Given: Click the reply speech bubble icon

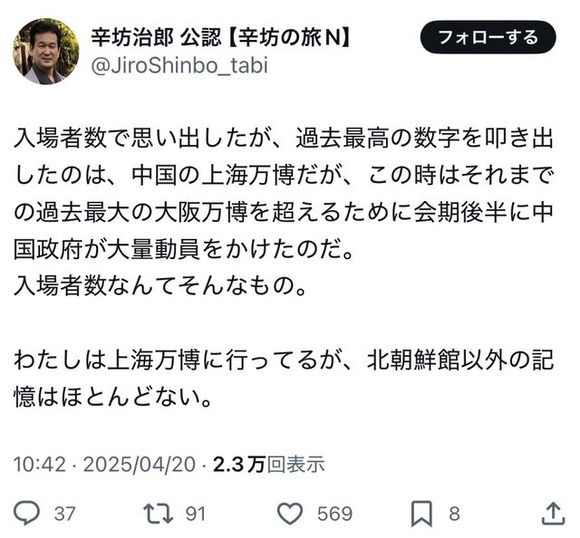Looking at the screenshot, I should [26, 512].
